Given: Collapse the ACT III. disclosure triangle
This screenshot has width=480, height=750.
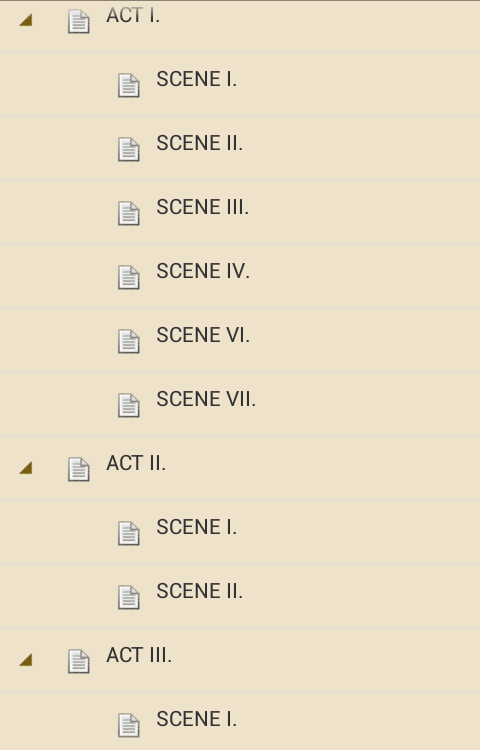Looking at the screenshot, I should (x=26, y=660).
